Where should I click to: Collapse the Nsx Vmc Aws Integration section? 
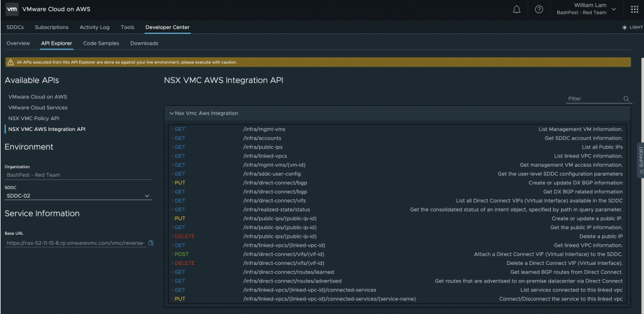coord(171,113)
